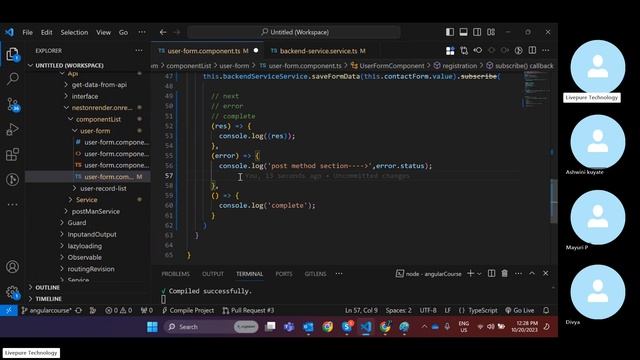Open the File menu

tap(27, 32)
